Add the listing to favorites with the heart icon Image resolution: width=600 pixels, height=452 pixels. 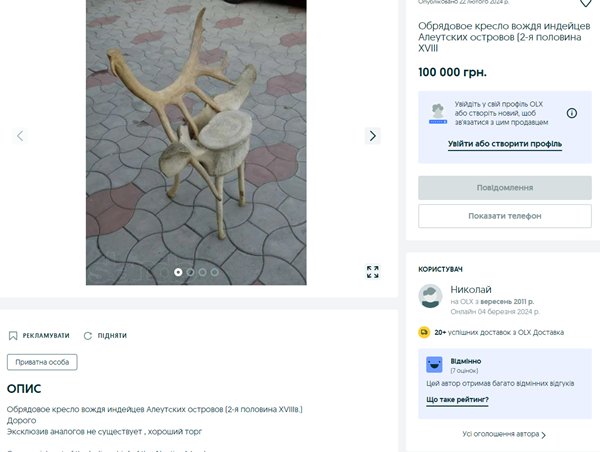coord(585,3)
